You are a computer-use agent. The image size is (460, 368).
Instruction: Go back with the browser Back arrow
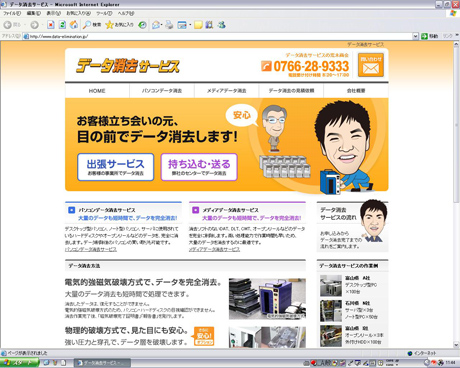(x=8, y=25)
